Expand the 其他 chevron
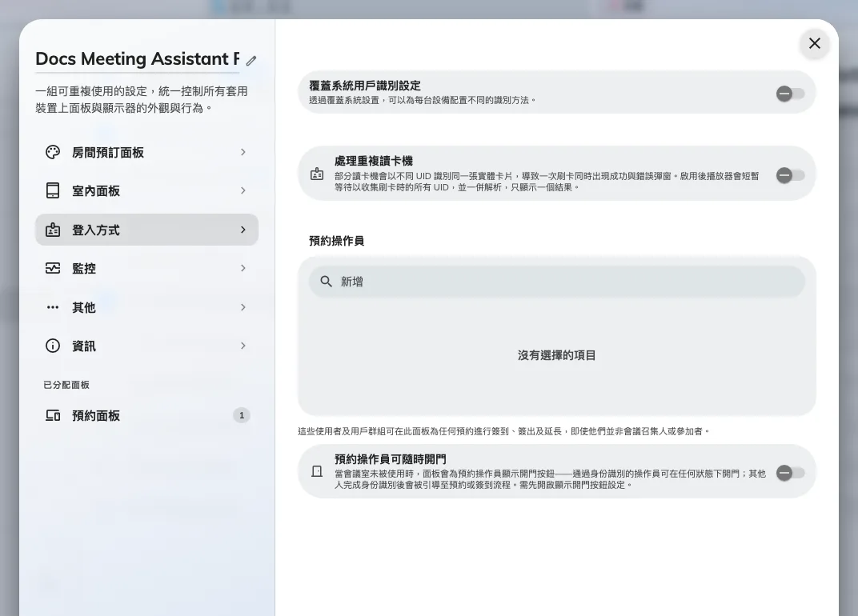Viewport: 858px width, 616px height. point(243,307)
